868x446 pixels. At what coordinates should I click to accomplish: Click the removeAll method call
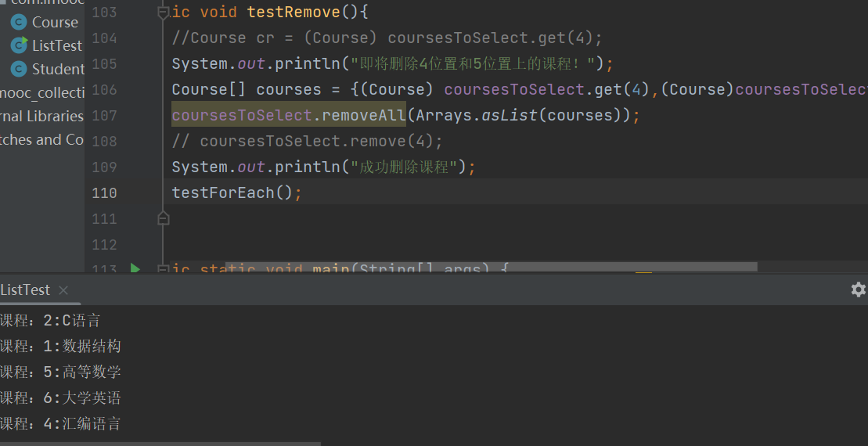point(364,116)
